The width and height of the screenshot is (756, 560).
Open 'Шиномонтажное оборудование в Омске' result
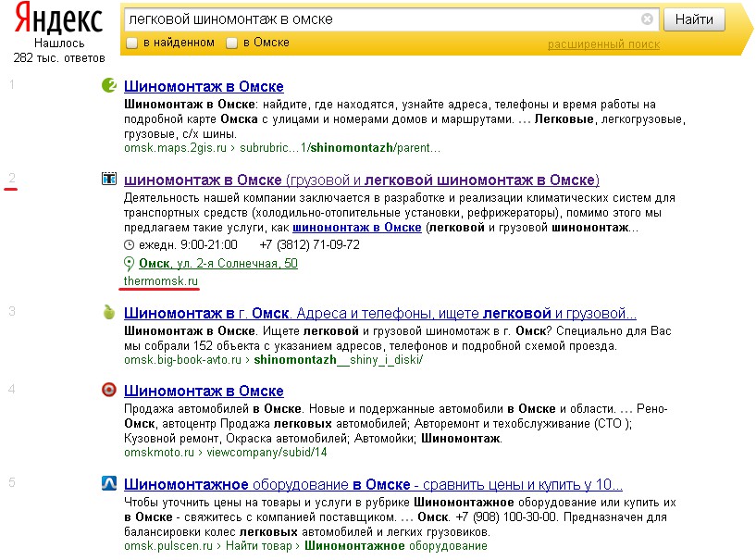tap(373, 484)
